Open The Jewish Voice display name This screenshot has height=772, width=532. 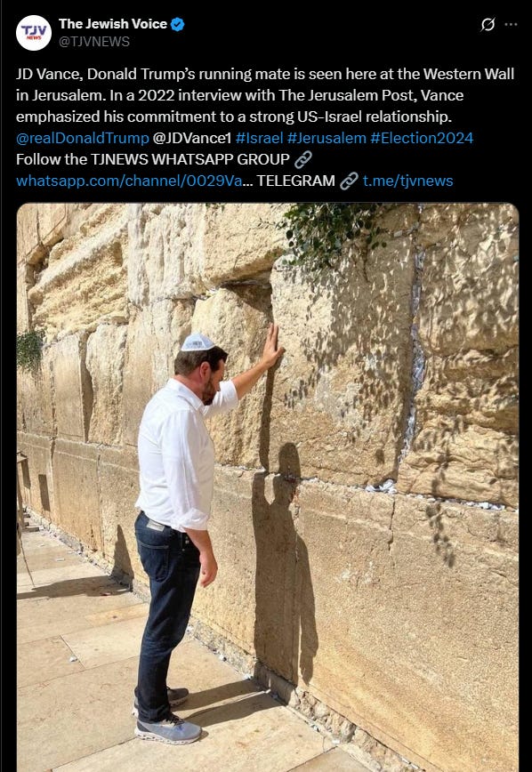(113, 24)
